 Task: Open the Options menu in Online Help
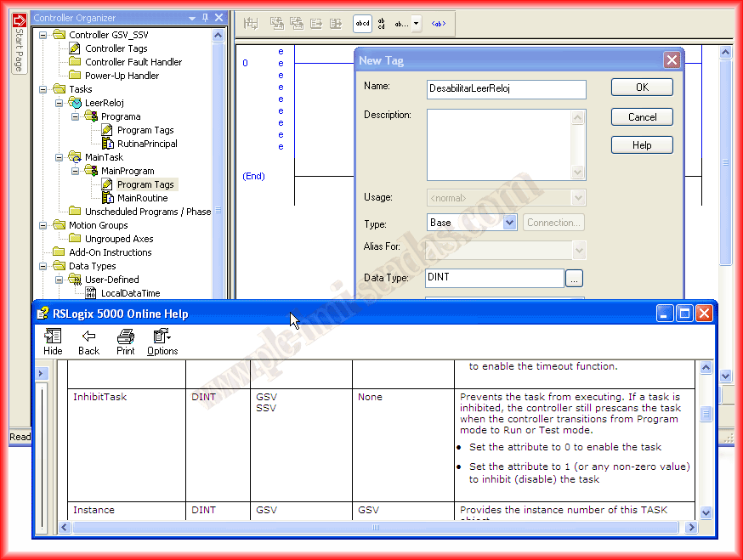click(162, 342)
